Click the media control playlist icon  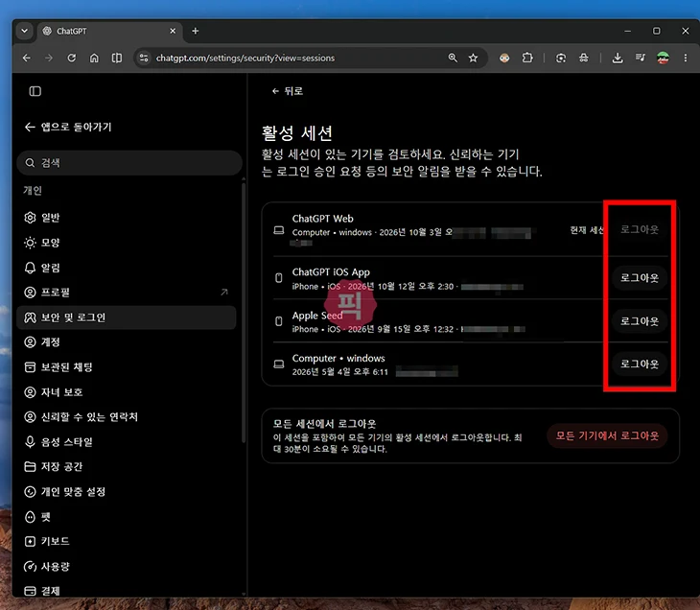point(641,58)
